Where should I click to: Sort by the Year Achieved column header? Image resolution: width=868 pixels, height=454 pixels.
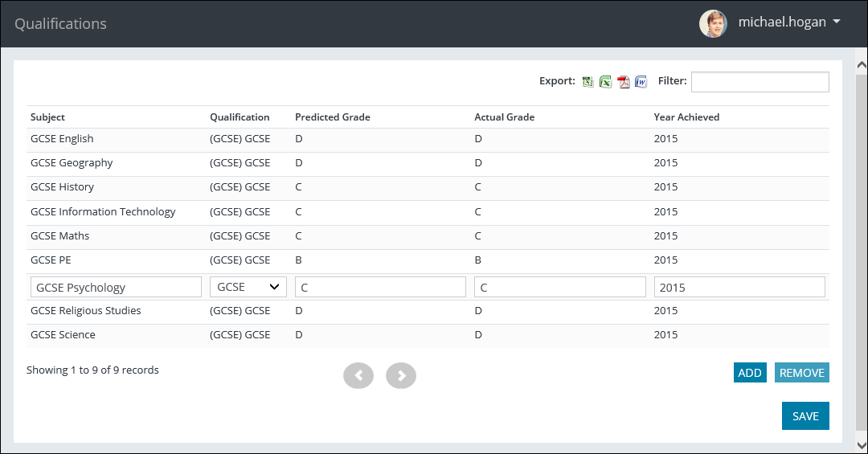[x=686, y=117]
